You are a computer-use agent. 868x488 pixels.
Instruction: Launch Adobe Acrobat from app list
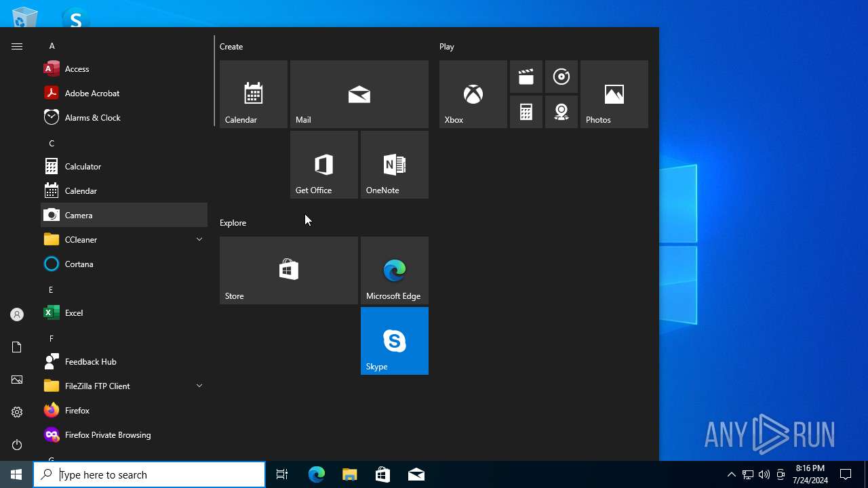pos(124,93)
